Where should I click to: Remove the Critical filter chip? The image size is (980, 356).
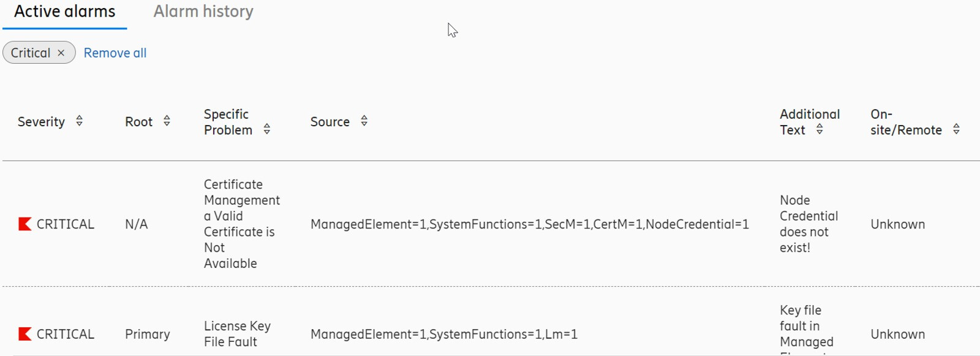point(61,53)
